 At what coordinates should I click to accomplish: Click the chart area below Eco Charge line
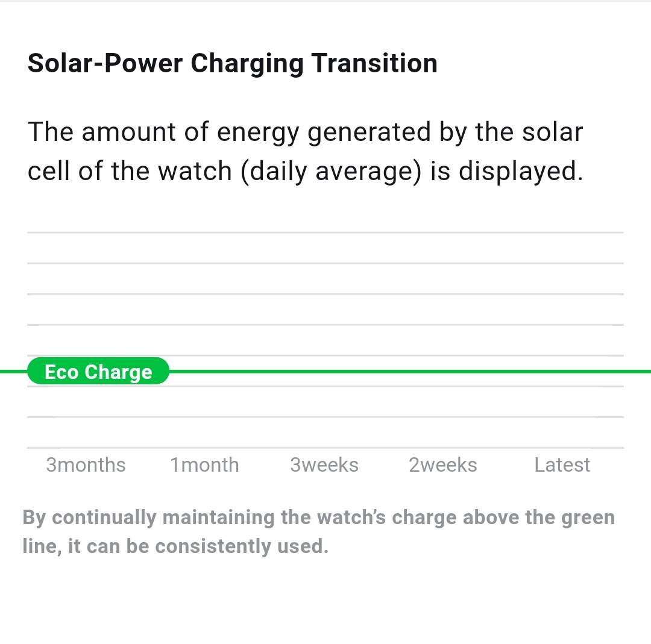pyautogui.click(x=325, y=411)
